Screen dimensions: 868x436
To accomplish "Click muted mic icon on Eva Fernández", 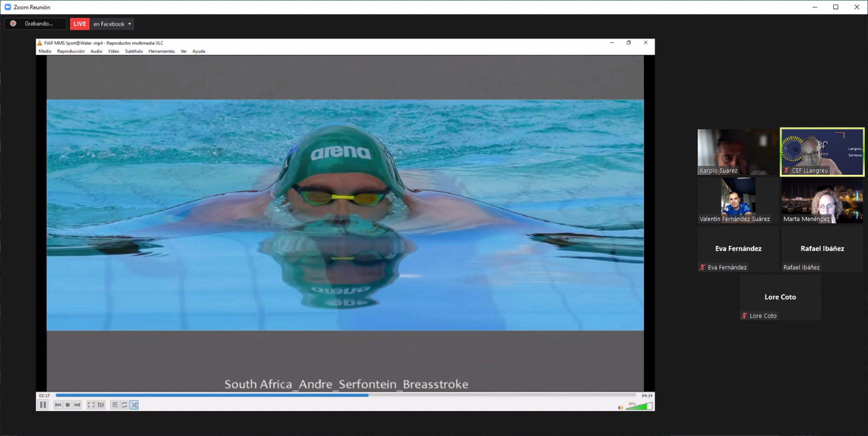I will pyautogui.click(x=702, y=267).
